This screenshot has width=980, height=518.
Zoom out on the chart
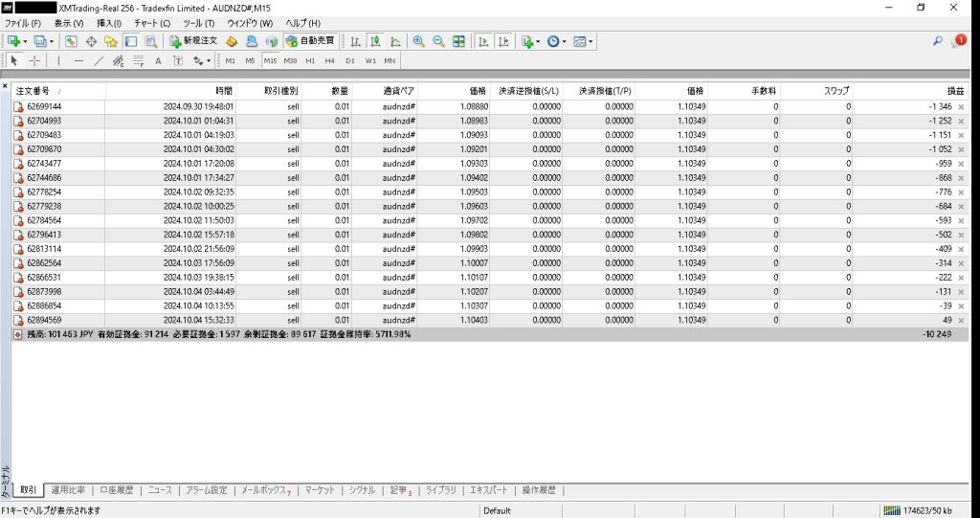click(x=438, y=41)
